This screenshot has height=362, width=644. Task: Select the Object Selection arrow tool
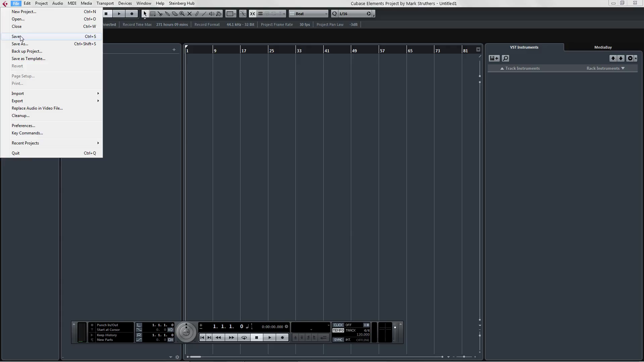[145, 14]
